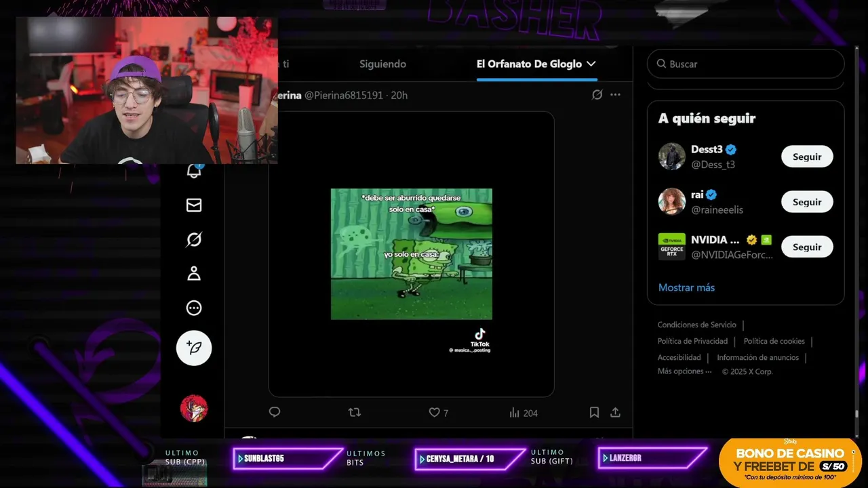
Task: Open More options circle in sidebar
Action: [x=194, y=308]
